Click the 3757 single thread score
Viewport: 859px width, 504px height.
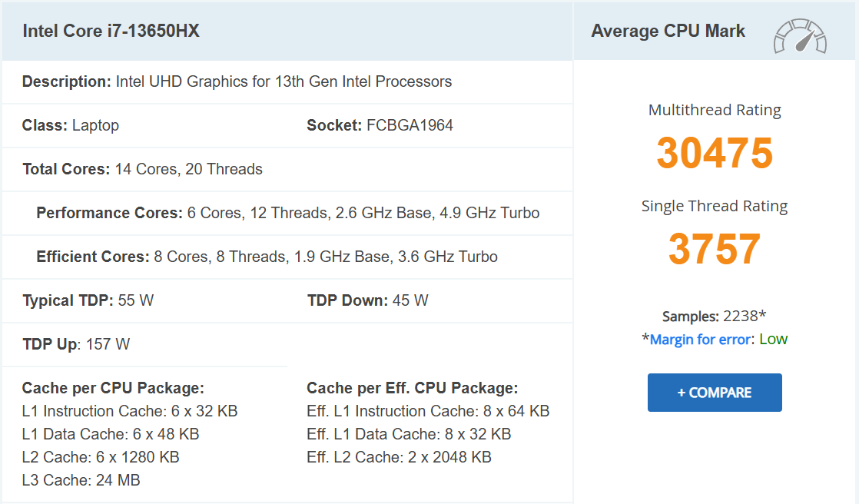pos(715,249)
